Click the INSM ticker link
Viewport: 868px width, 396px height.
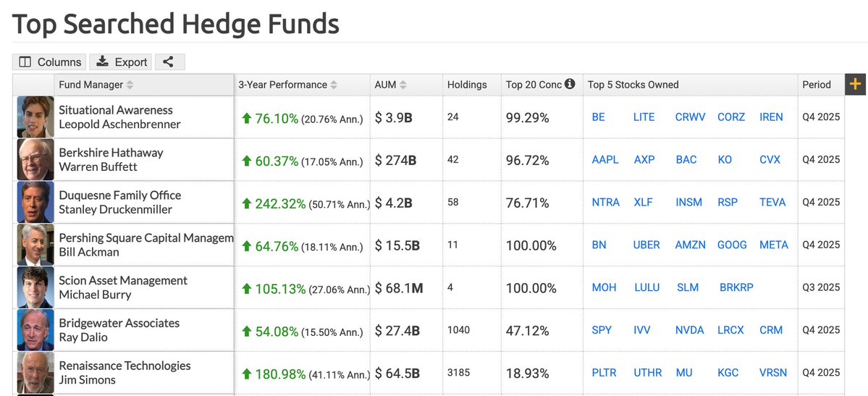click(688, 203)
